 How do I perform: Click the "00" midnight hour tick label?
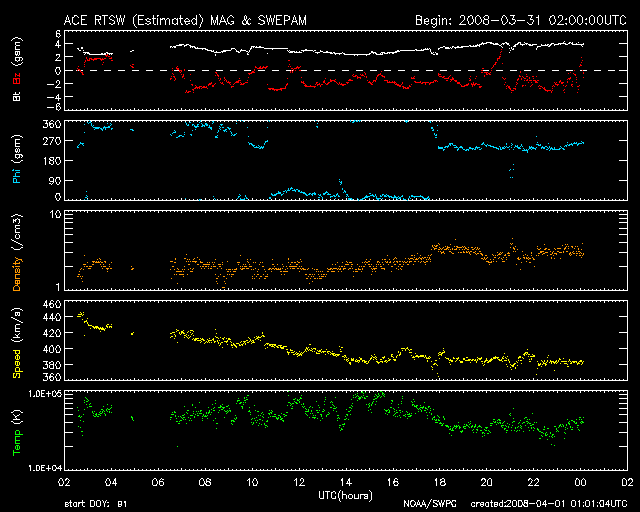pyautogui.click(x=580, y=482)
